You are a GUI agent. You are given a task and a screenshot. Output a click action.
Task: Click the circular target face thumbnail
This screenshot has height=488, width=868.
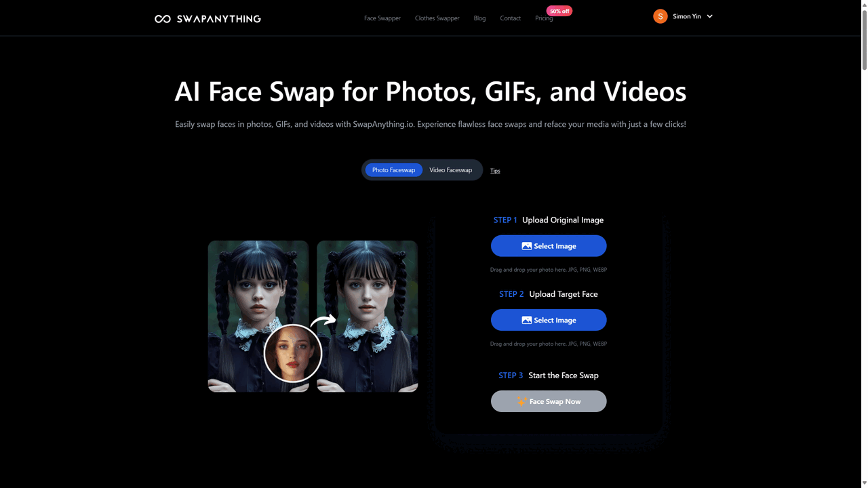click(293, 353)
